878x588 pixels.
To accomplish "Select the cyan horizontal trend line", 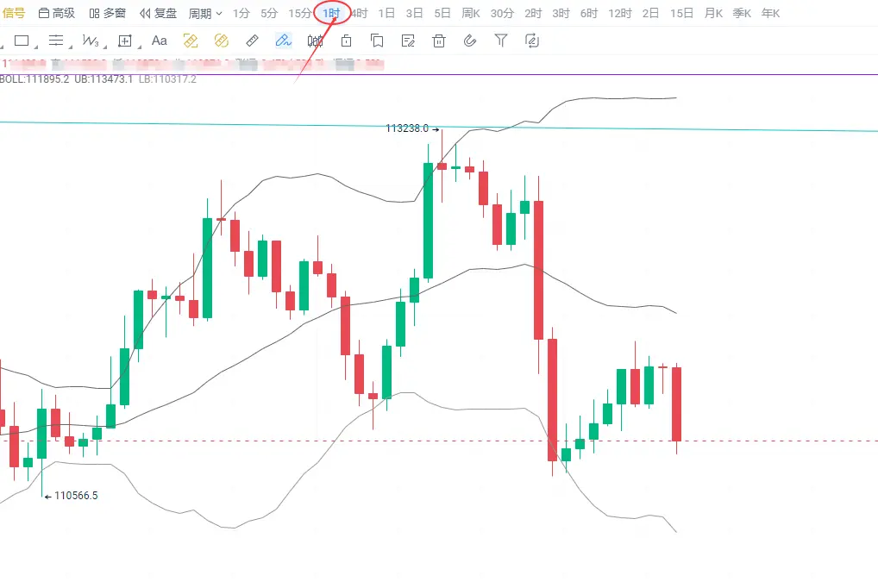I will [x=439, y=127].
